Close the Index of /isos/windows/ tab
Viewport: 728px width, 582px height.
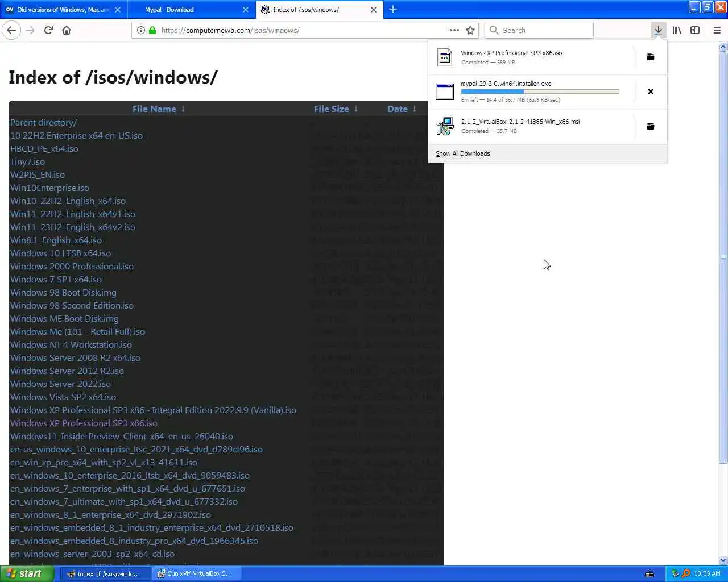tap(374, 10)
